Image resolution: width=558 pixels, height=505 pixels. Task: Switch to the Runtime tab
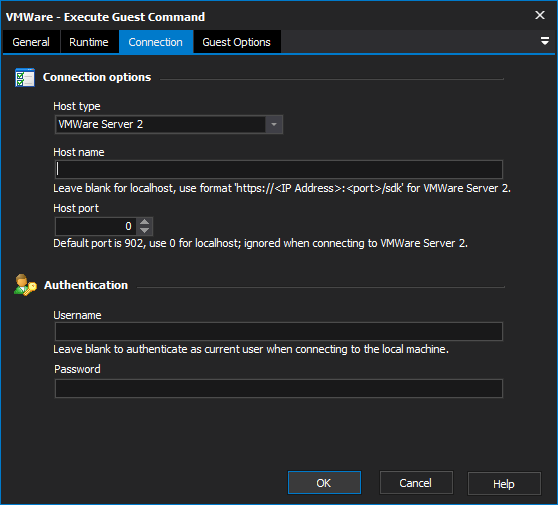coord(89,42)
